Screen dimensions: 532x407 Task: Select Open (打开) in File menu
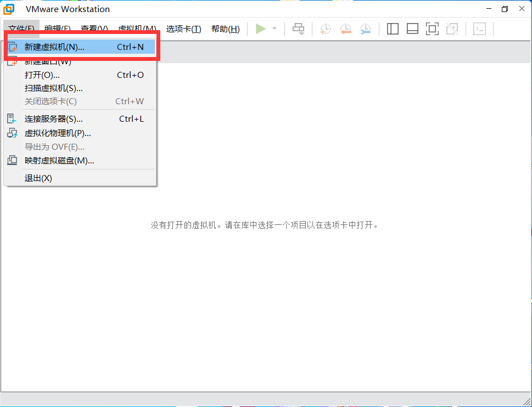[80, 75]
